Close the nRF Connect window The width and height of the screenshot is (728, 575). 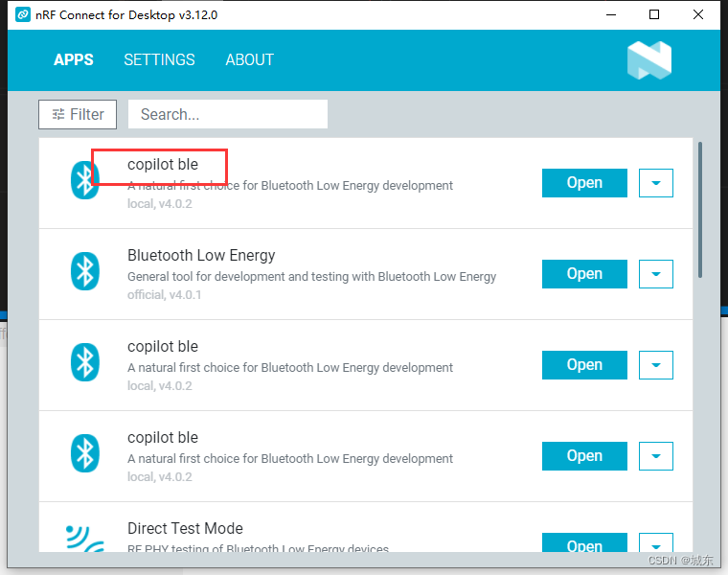pyautogui.click(x=697, y=15)
